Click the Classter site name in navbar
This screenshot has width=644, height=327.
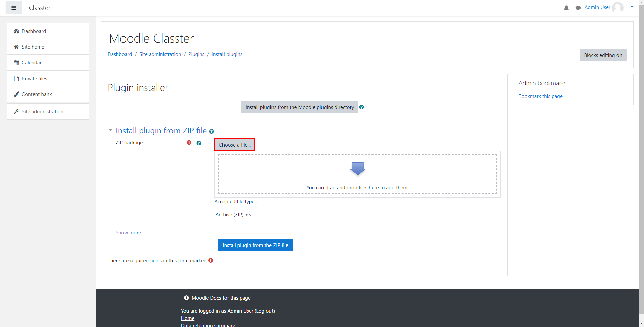point(40,8)
